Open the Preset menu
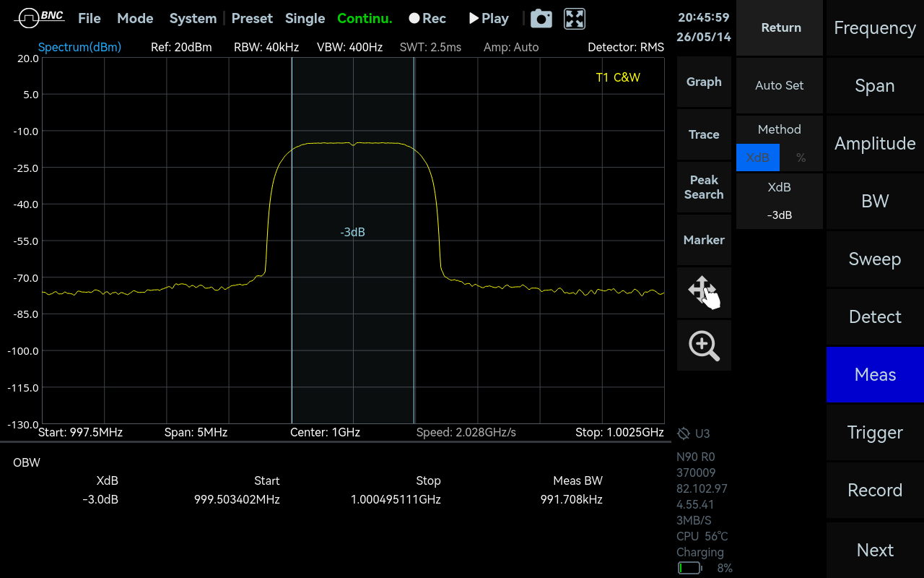The height and width of the screenshot is (578, 924). 252,19
